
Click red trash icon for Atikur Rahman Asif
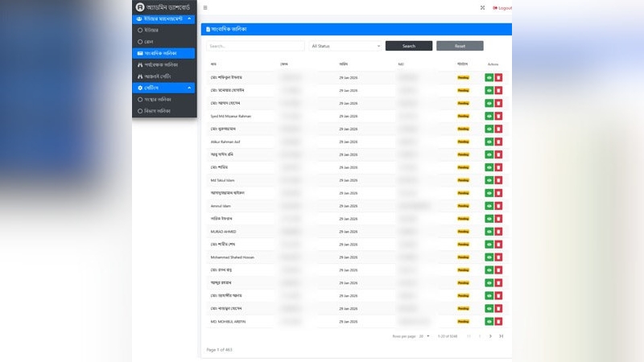pos(498,142)
